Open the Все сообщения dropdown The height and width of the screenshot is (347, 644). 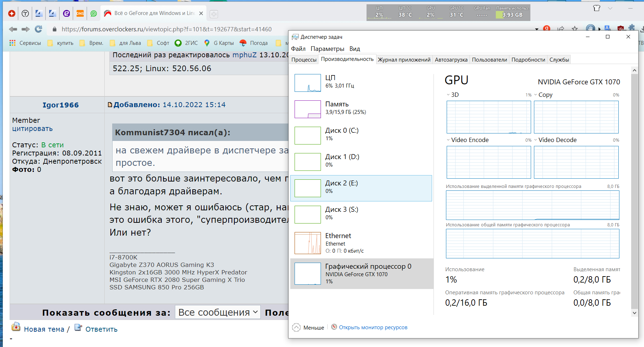coord(218,312)
